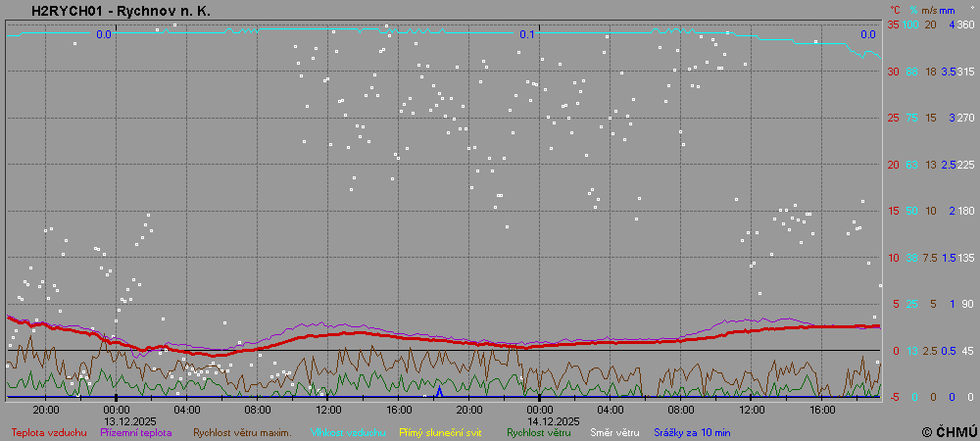Click the m/s unit label on axis header
Screen dimensions: 980x441
pyautogui.click(x=929, y=10)
